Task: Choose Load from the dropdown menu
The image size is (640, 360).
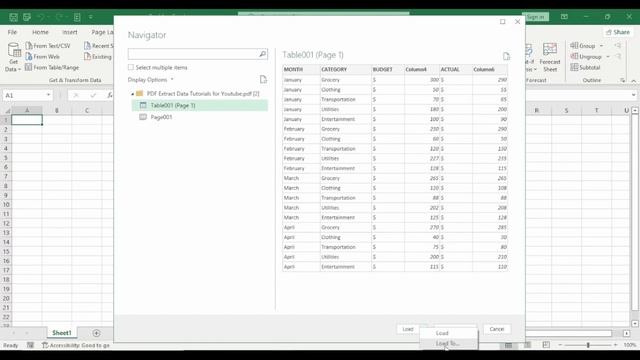Action: tap(449, 333)
